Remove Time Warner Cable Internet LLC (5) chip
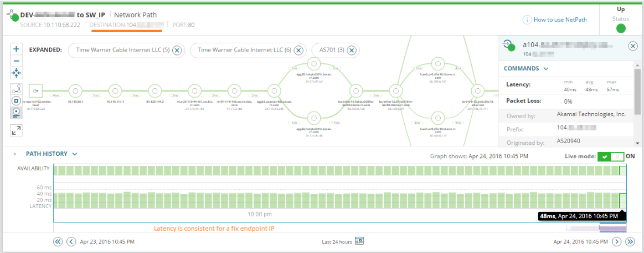Image resolution: width=644 pixels, height=253 pixels. (x=177, y=50)
